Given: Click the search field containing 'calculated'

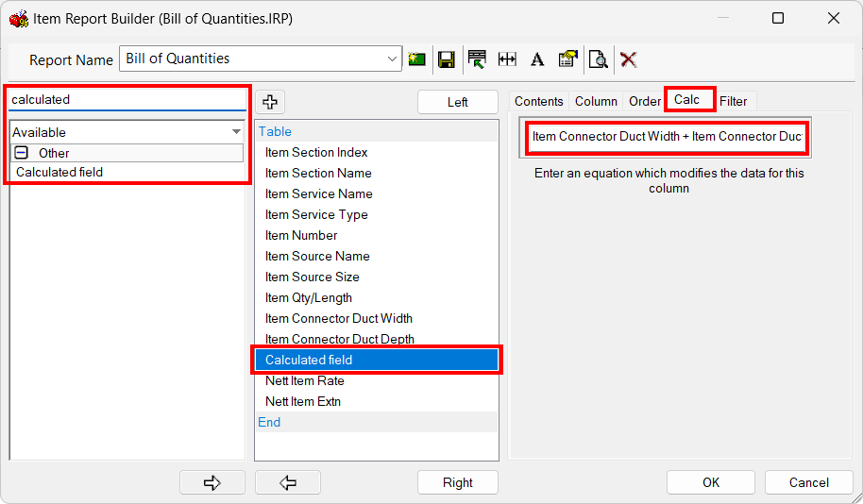Looking at the screenshot, I should pyautogui.click(x=127, y=100).
